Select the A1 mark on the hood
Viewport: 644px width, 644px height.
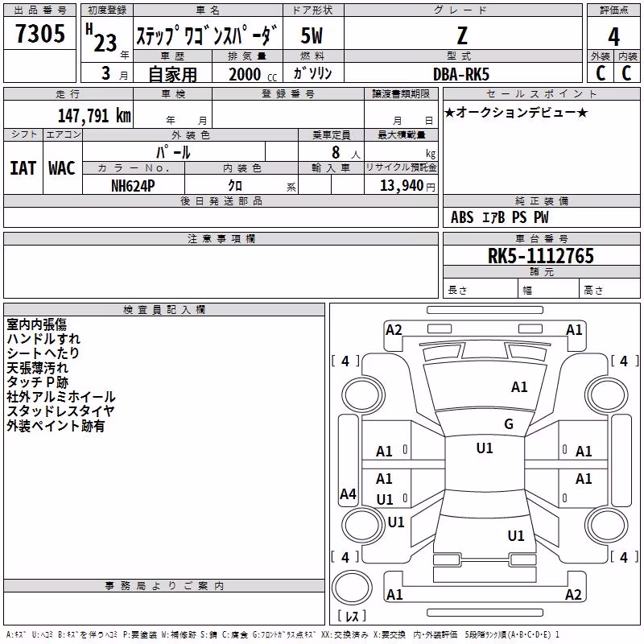point(519,387)
